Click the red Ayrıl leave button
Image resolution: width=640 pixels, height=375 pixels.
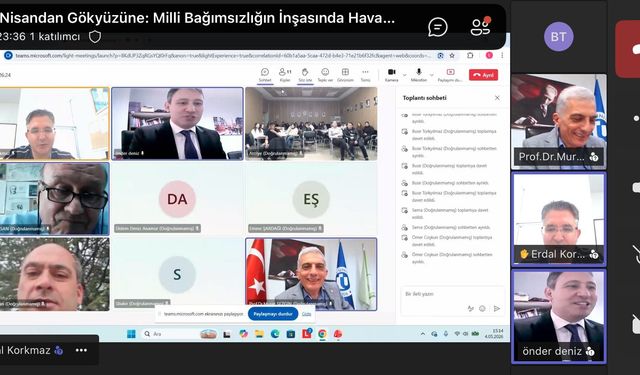tap(484, 75)
